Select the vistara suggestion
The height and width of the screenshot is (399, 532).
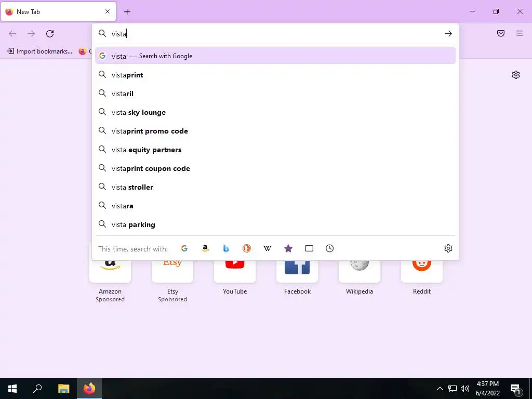pos(275,206)
